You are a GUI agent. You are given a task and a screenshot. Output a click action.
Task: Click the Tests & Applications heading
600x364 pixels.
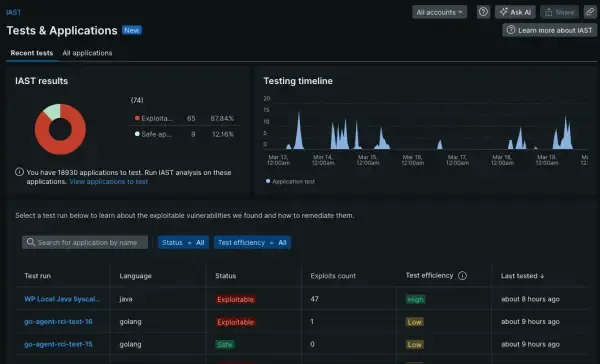coord(62,30)
